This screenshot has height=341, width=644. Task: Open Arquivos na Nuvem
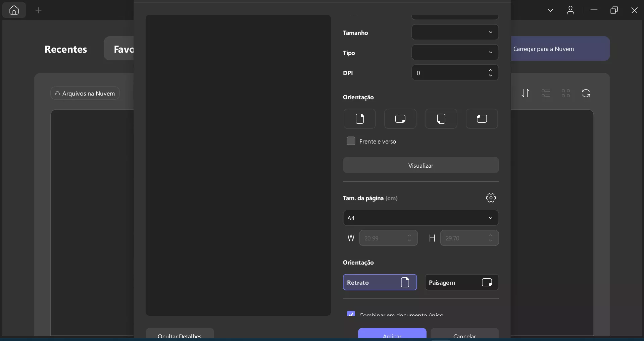[x=85, y=93]
